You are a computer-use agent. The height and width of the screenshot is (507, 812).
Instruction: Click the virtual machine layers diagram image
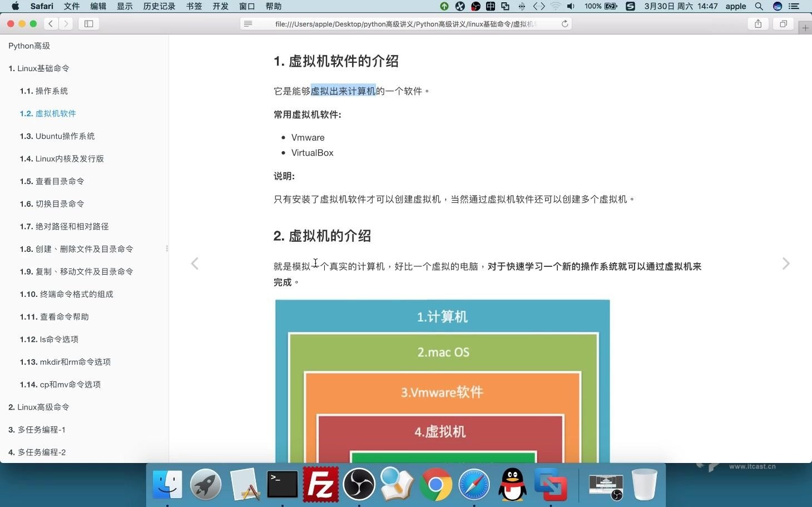[443, 381]
